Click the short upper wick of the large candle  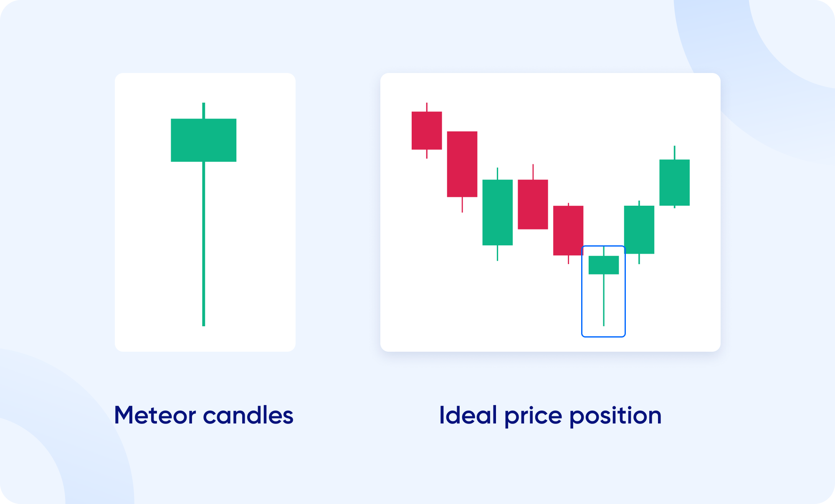203,111
